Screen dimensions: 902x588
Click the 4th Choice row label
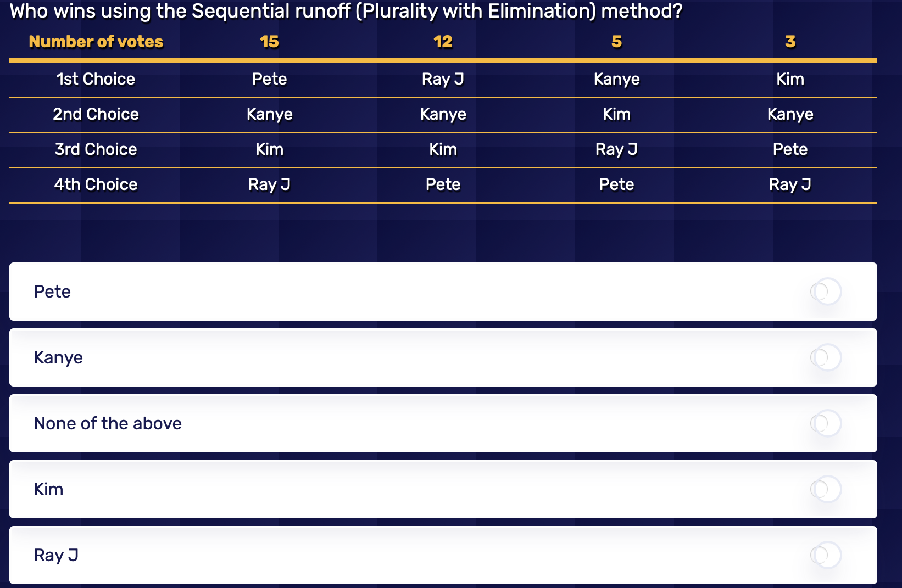point(96,184)
